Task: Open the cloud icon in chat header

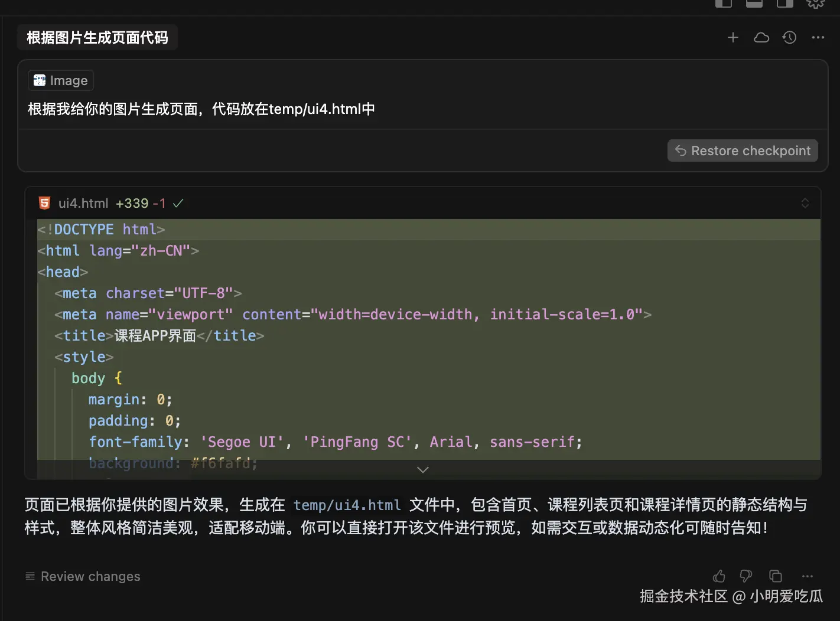Action: (x=761, y=38)
